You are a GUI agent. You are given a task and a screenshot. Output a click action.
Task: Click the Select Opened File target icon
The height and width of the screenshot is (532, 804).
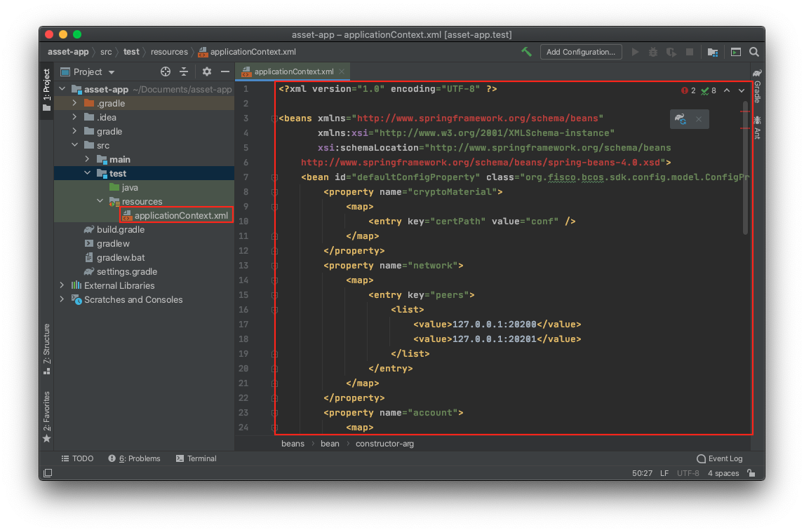(x=165, y=71)
